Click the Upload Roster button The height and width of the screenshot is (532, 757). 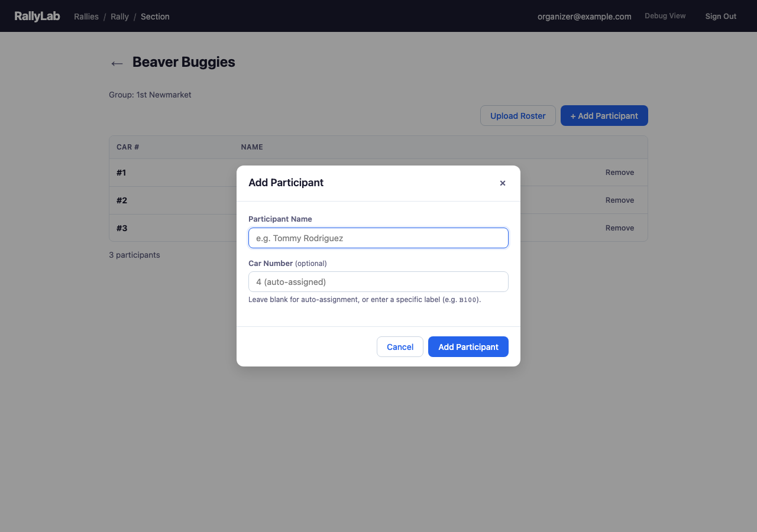(517, 115)
